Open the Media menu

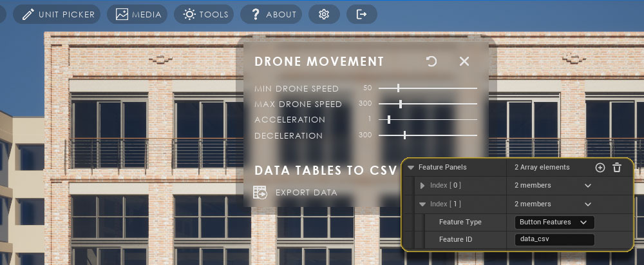(138, 14)
